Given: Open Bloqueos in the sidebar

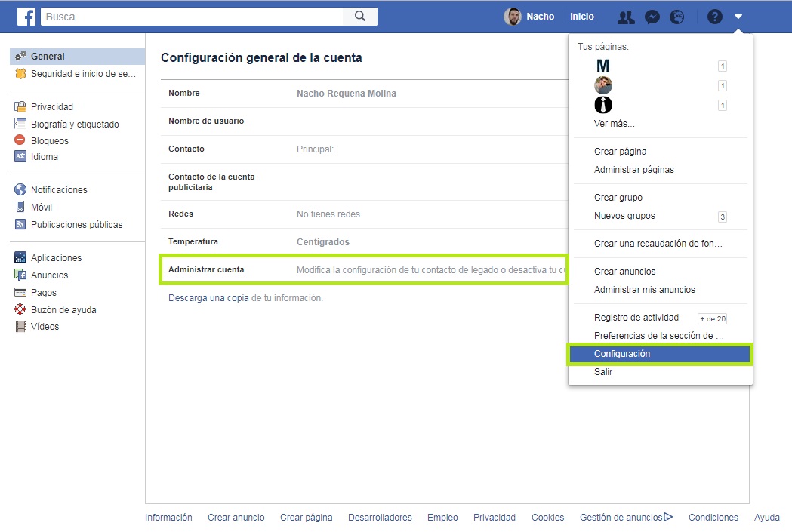Looking at the screenshot, I should click(49, 140).
